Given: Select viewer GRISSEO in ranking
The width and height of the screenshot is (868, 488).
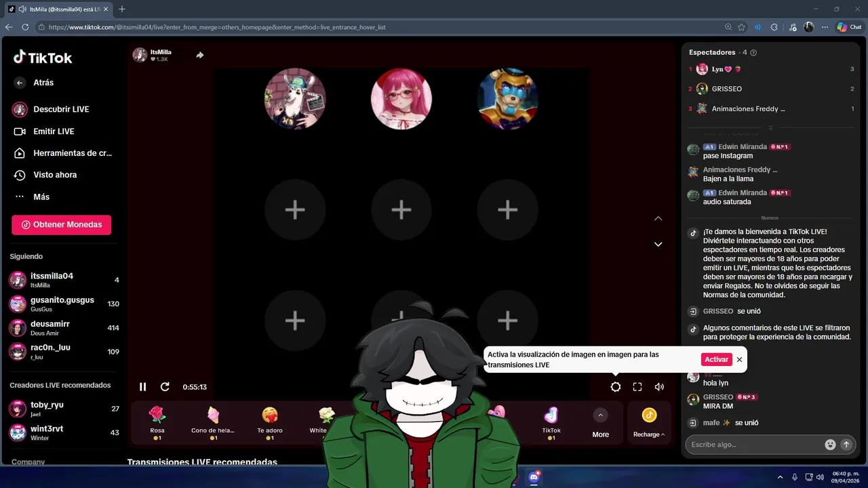Looking at the screenshot, I should point(772,89).
